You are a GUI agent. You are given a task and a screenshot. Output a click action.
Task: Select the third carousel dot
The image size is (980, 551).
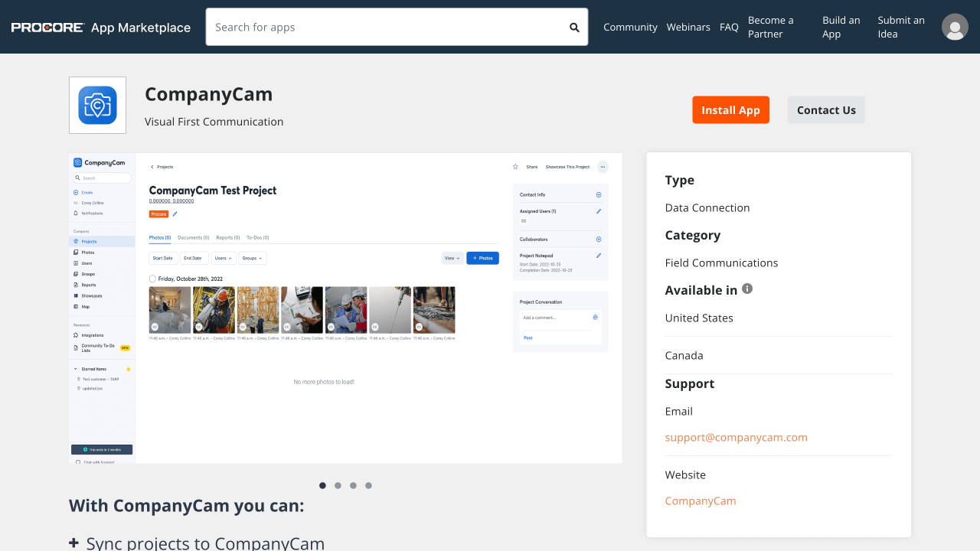(353, 485)
